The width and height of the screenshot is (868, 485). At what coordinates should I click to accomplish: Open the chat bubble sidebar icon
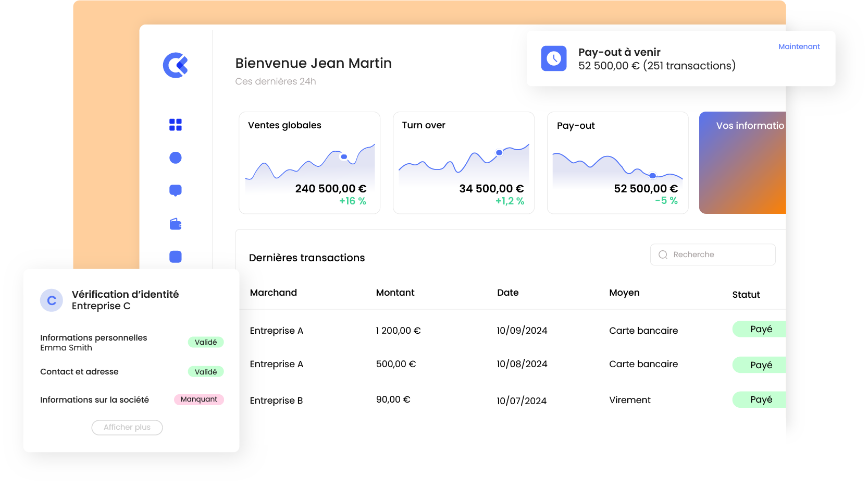point(176,190)
